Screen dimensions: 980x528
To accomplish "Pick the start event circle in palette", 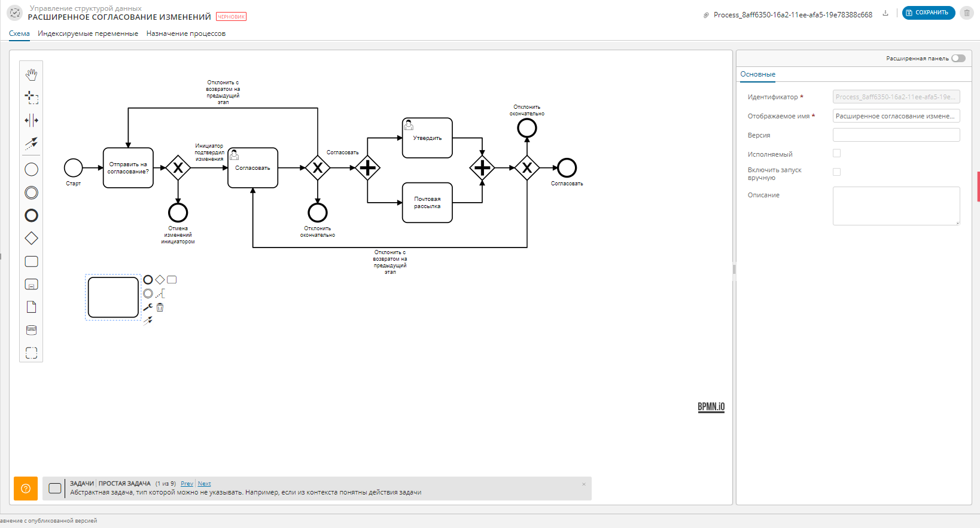I will (x=31, y=170).
